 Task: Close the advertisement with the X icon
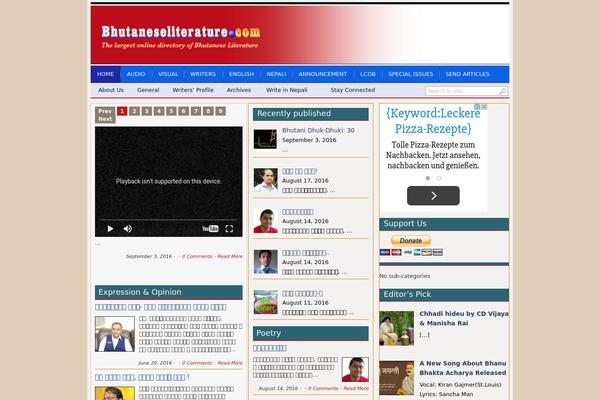pyautogui.click(x=484, y=107)
